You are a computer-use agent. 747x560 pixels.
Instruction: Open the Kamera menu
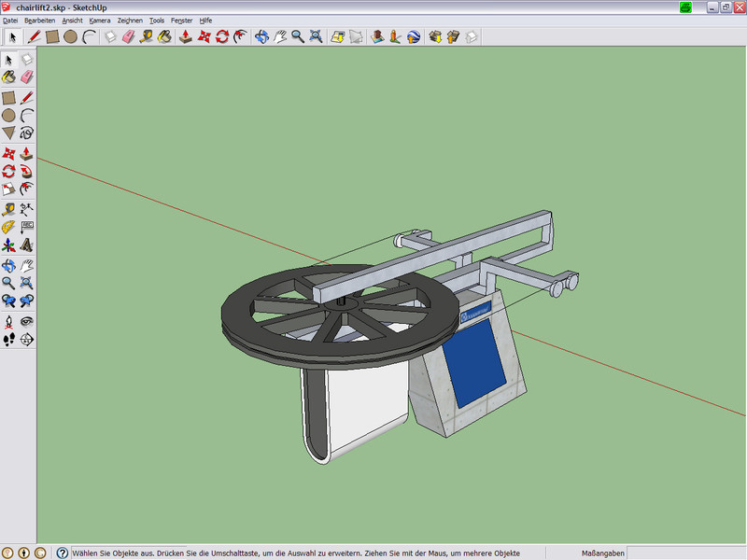tap(100, 21)
